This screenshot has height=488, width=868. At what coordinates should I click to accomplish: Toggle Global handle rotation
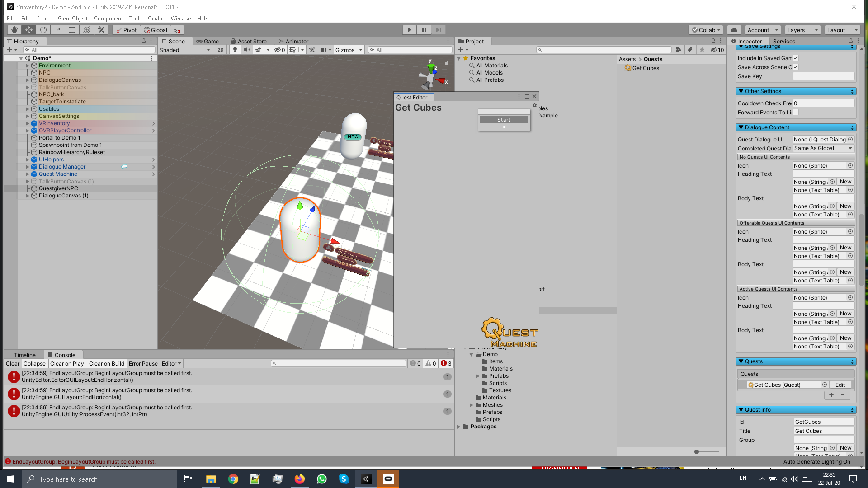156,30
